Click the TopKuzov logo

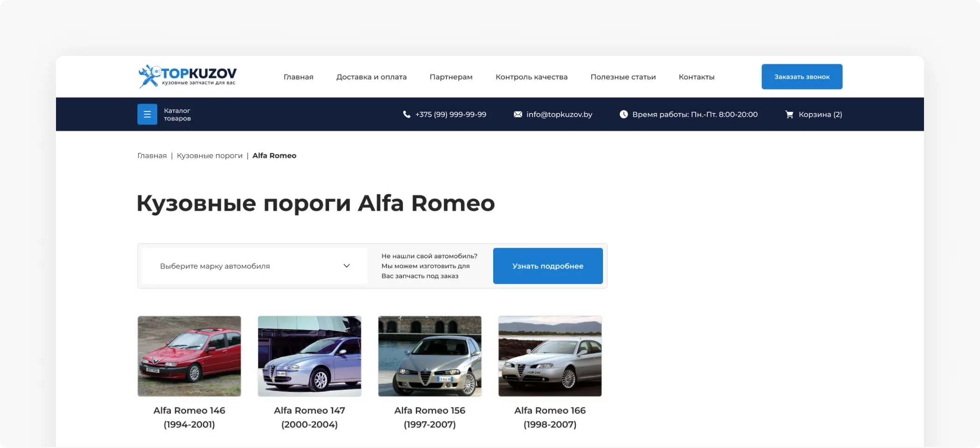coord(188,76)
